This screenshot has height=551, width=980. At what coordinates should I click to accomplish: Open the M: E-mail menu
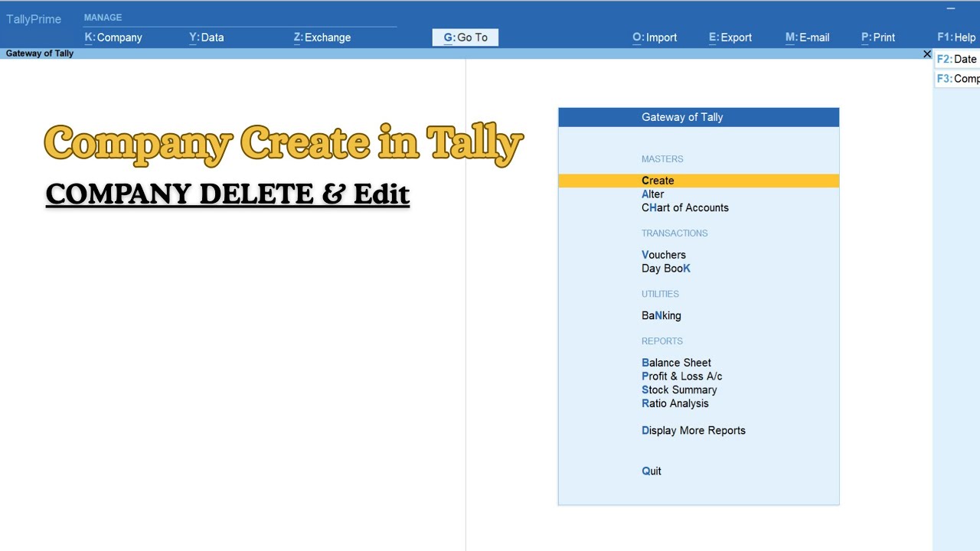coord(808,37)
